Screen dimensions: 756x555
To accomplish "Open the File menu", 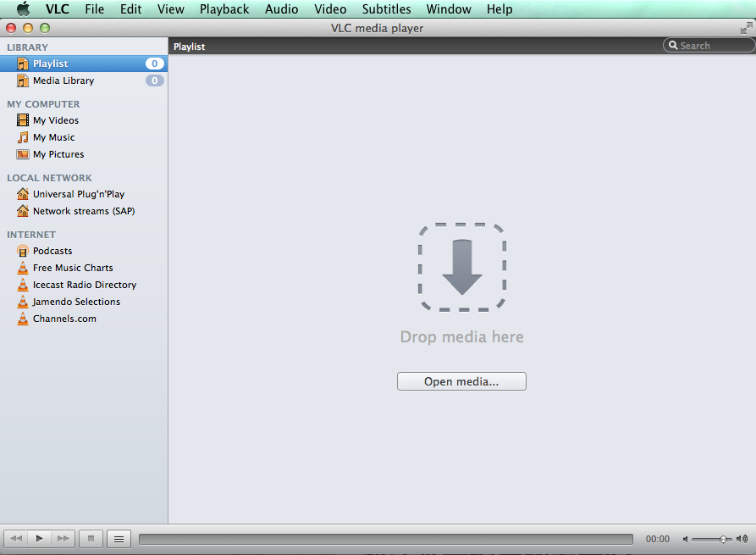I will tap(95, 9).
